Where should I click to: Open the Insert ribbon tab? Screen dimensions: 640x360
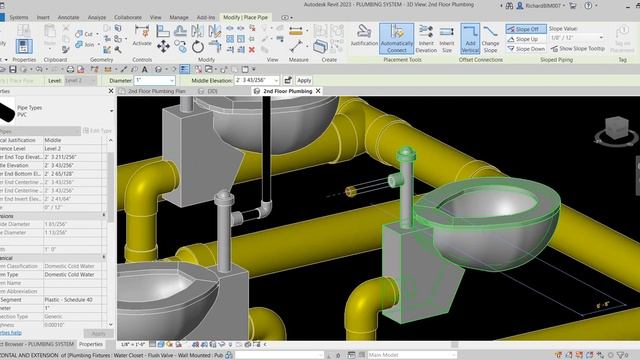pyautogui.click(x=43, y=18)
